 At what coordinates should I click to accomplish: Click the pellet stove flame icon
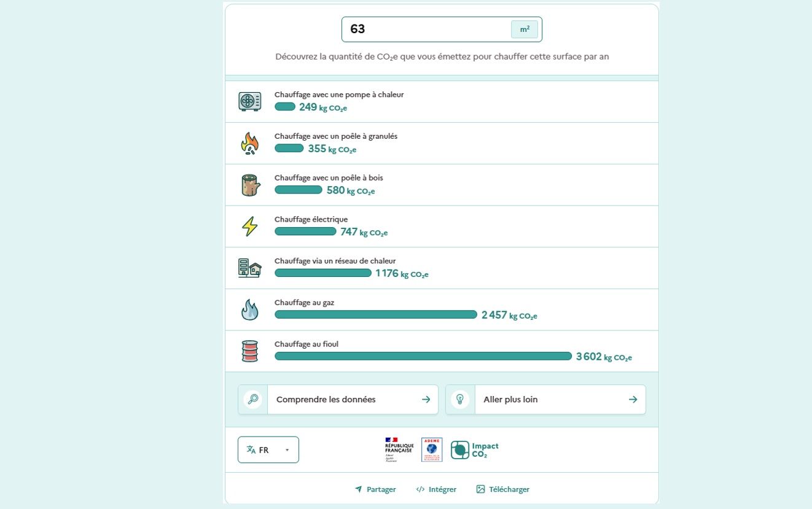[x=249, y=143]
